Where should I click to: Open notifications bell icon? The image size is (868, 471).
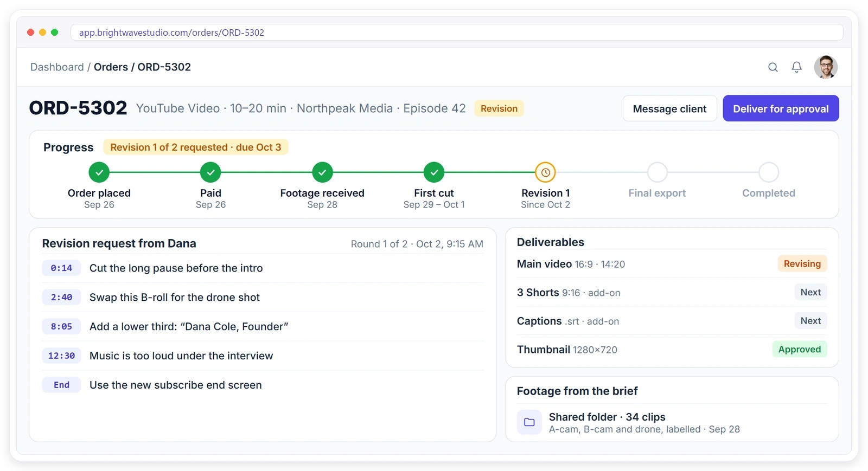pyautogui.click(x=796, y=67)
